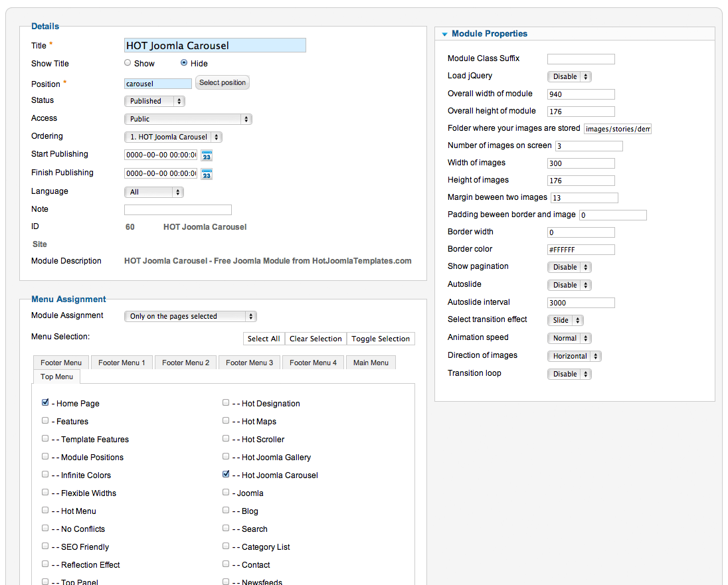Image resolution: width=728 pixels, height=585 pixels.
Task: Click the Finish Publishing date field
Action: pyautogui.click(x=161, y=174)
